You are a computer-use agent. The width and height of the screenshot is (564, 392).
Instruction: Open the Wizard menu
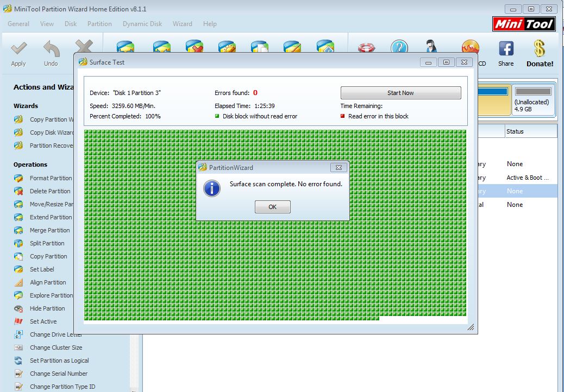coord(183,24)
